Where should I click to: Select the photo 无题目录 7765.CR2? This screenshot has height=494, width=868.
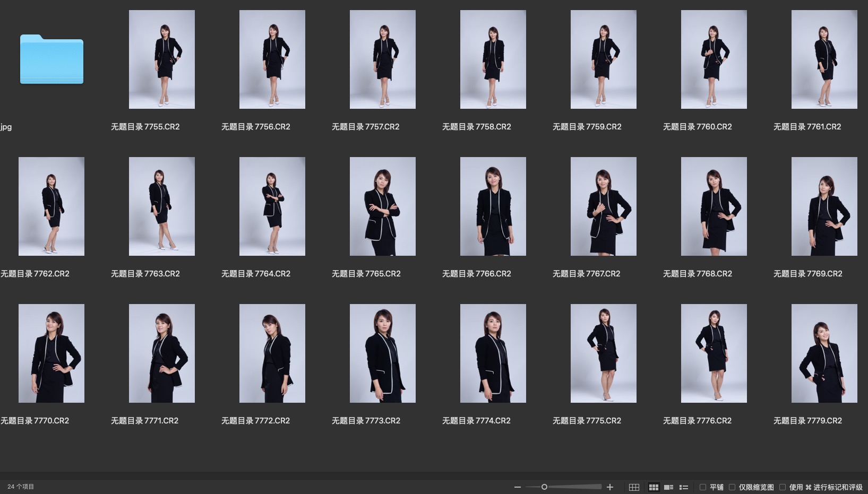[383, 206]
